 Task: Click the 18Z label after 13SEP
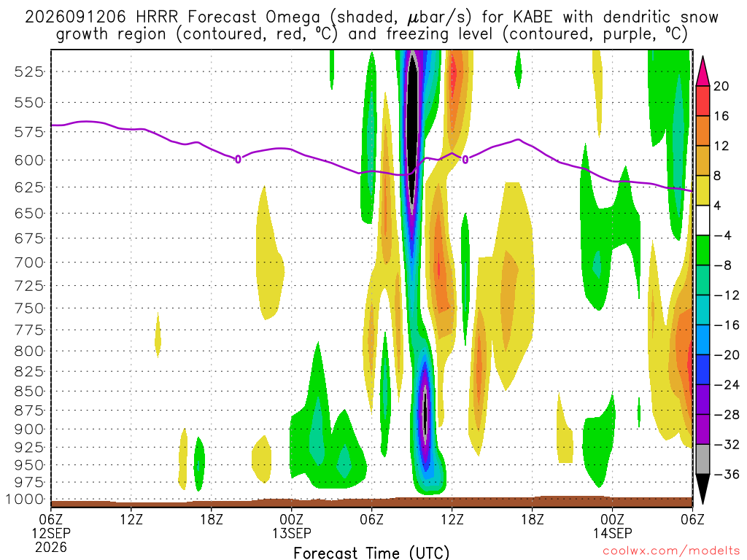pos(532,518)
